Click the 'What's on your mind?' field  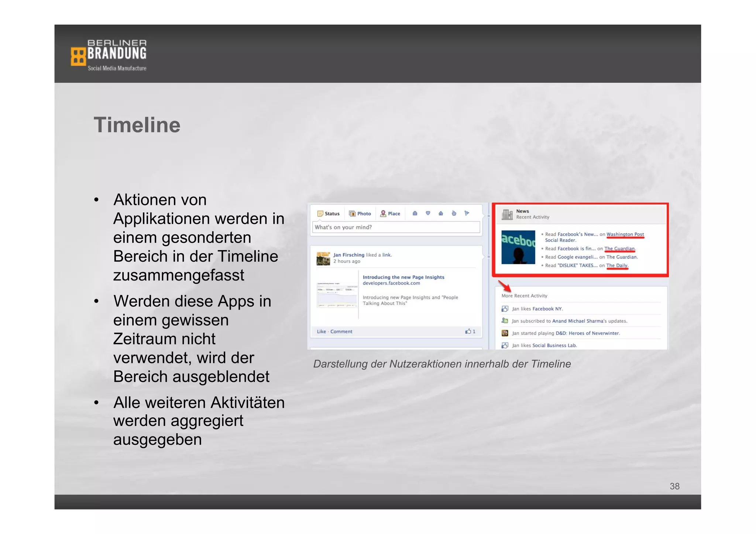pyautogui.click(x=396, y=227)
